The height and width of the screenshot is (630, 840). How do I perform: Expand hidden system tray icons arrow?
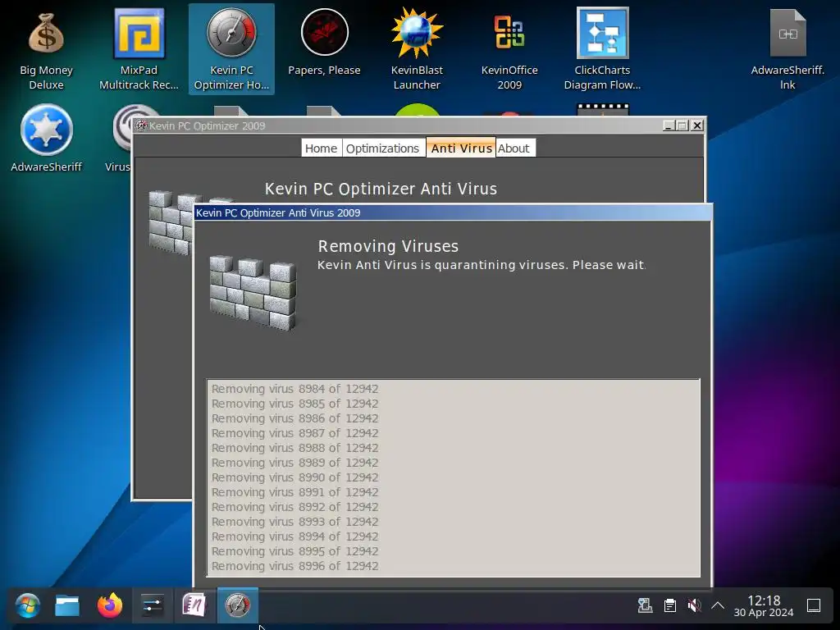click(x=718, y=606)
